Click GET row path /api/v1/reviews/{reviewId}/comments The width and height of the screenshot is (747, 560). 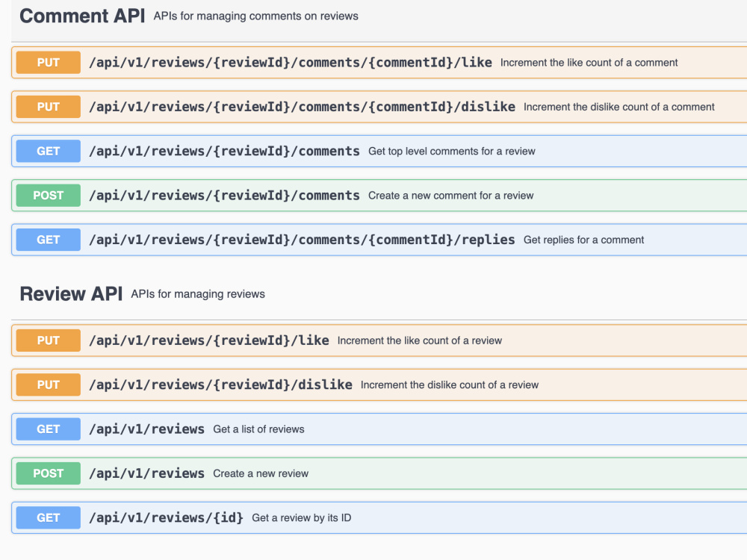click(x=224, y=151)
